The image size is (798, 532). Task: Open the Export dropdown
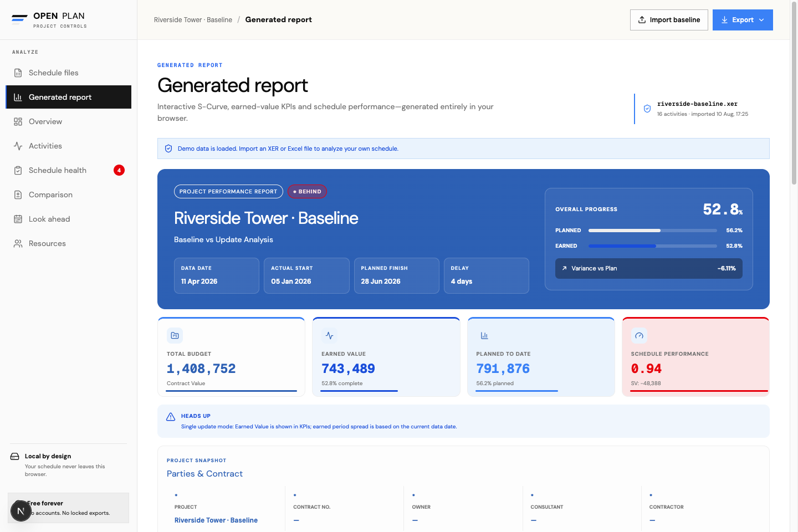[743, 20]
